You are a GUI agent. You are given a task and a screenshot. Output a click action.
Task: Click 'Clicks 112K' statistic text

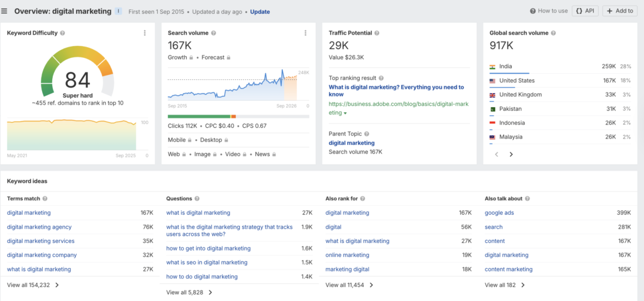point(182,126)
